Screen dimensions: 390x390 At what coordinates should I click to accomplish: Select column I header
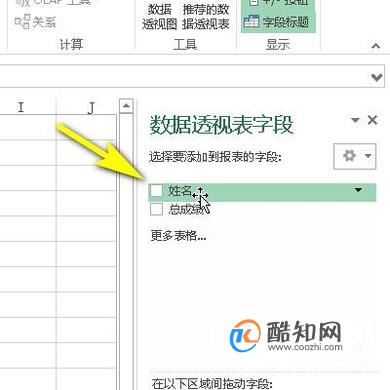(x=21, y=107)
